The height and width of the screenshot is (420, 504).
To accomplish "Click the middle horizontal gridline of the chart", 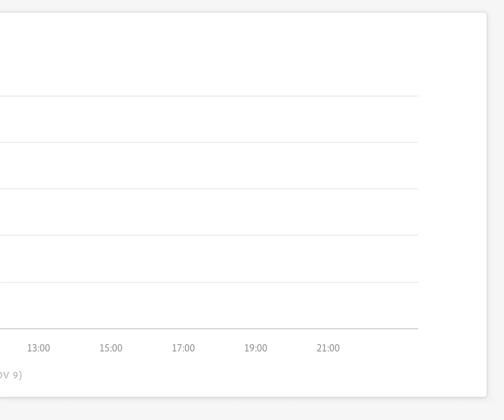I will [x=209, y=189].
